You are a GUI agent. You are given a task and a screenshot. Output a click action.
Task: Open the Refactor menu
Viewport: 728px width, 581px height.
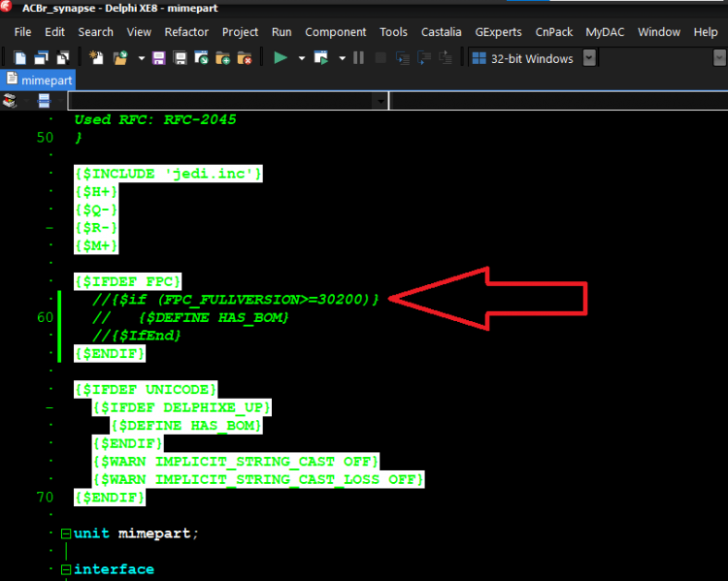[186, 32]
